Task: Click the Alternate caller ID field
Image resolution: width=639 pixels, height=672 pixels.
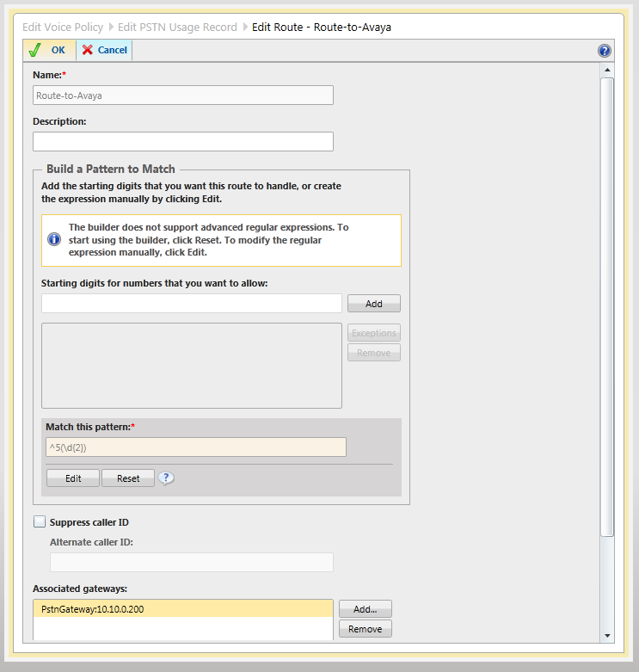Action: [192, 562]
